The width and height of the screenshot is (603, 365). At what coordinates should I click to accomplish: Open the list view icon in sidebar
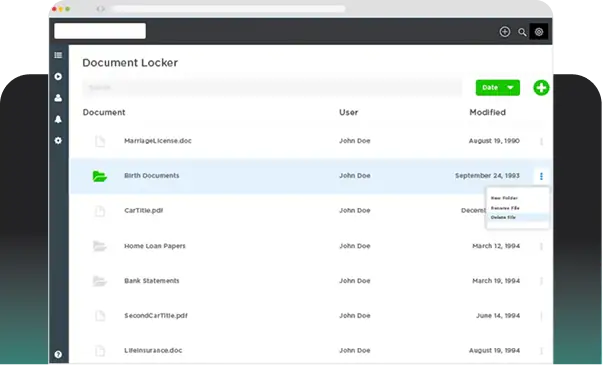point(58,55)
